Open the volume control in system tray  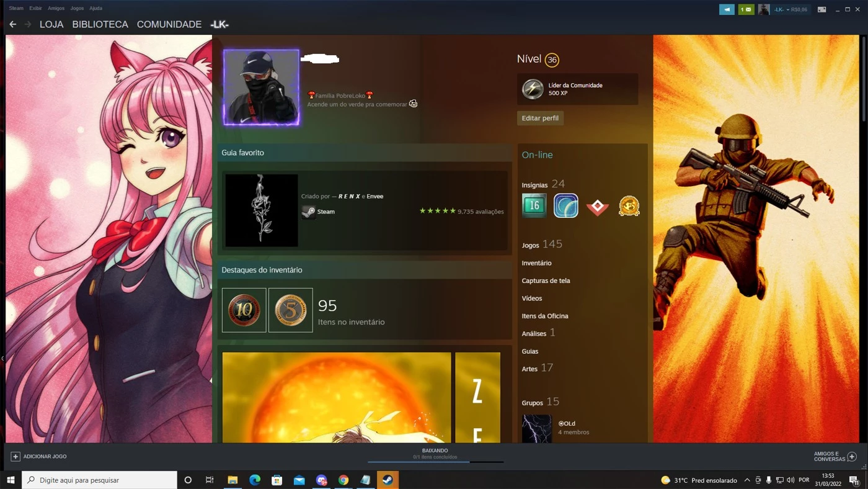tap(790, 480)
